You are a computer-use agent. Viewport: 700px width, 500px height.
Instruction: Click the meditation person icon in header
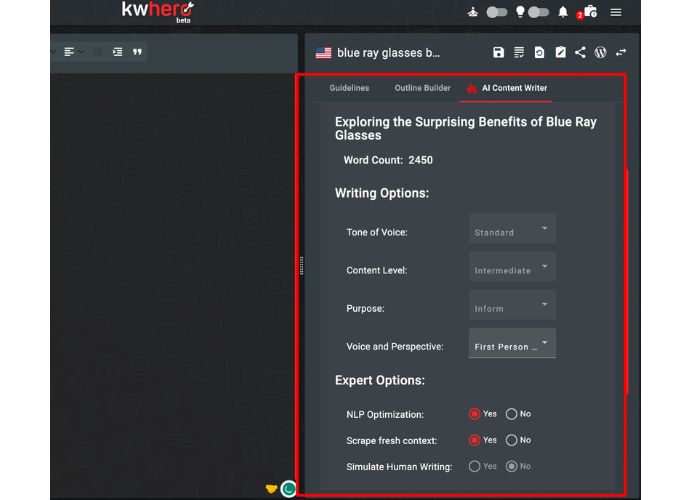tap(473, 12)
